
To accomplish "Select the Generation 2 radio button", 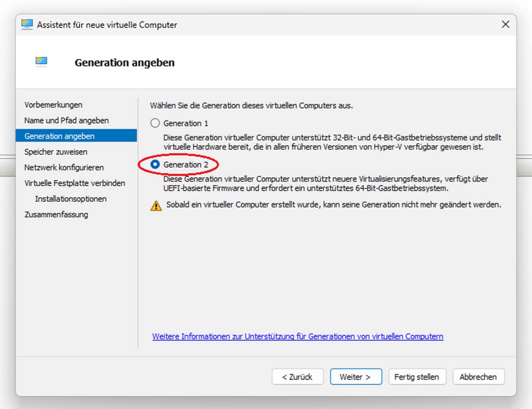I will [x=155, y=164].
